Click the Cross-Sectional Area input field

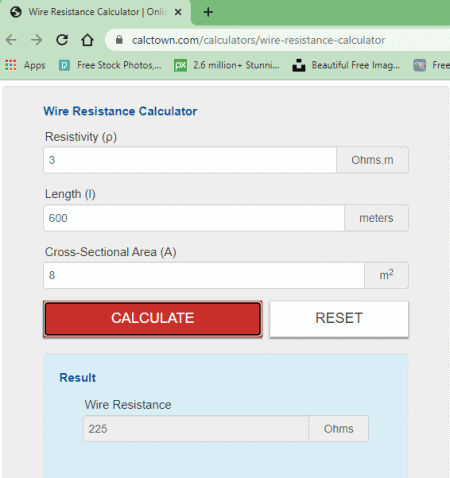(204, 275)
